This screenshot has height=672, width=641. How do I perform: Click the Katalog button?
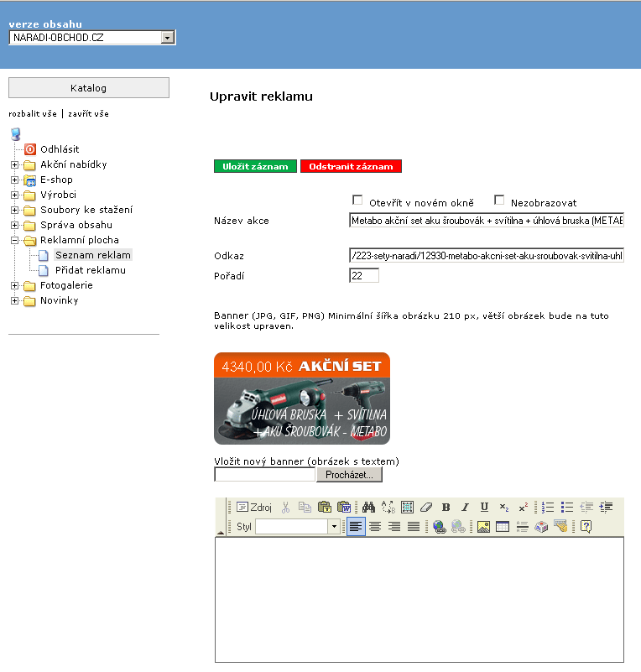(x=89, y=88)
